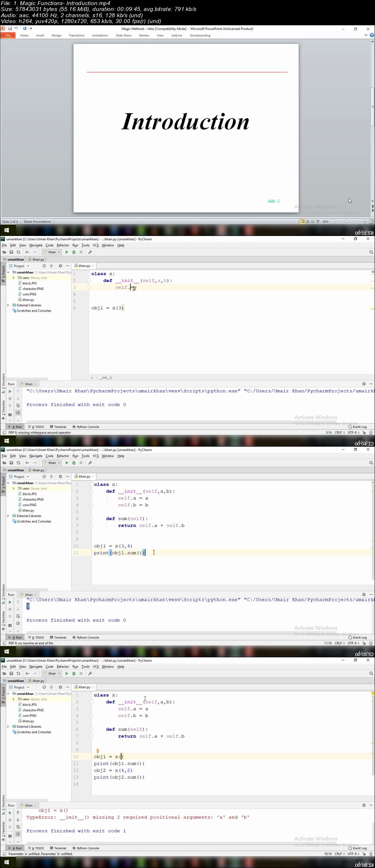375x868 pixels.
Task: Open VCS menu in 00:08:14 PyCharm frame
Action: point(96,667)
